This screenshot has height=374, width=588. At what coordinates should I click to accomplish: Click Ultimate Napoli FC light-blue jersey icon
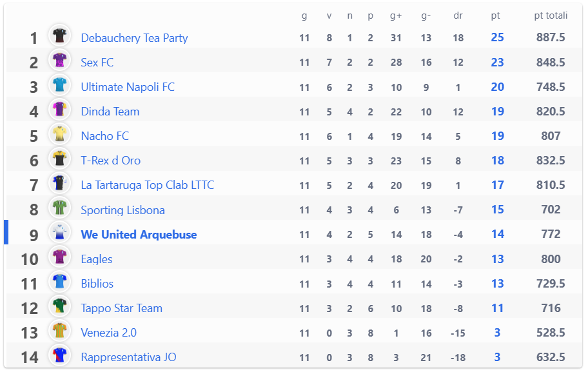[59, 84]
